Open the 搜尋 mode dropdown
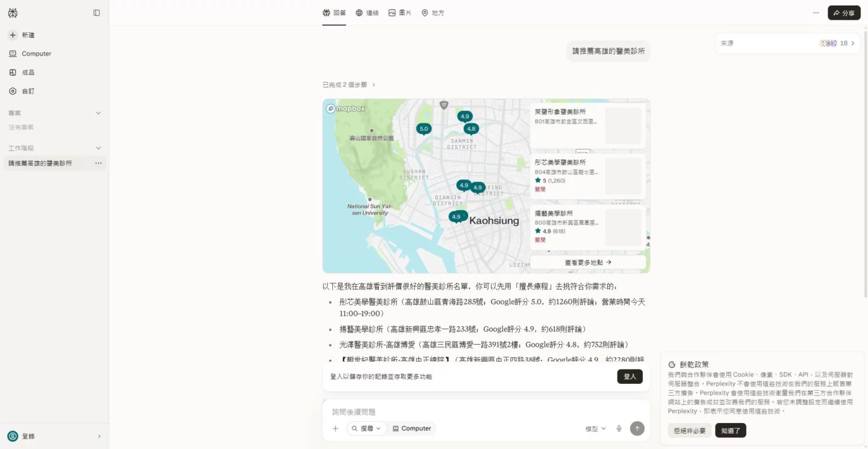The width and height of the screenshot is (868, 449). click(367, 429)
